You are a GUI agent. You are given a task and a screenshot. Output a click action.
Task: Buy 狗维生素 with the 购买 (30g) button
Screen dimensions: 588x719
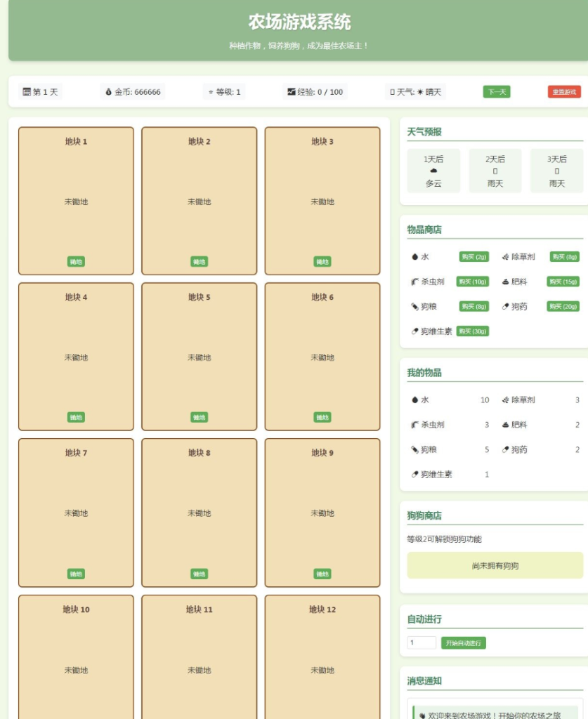click(472, 331)
